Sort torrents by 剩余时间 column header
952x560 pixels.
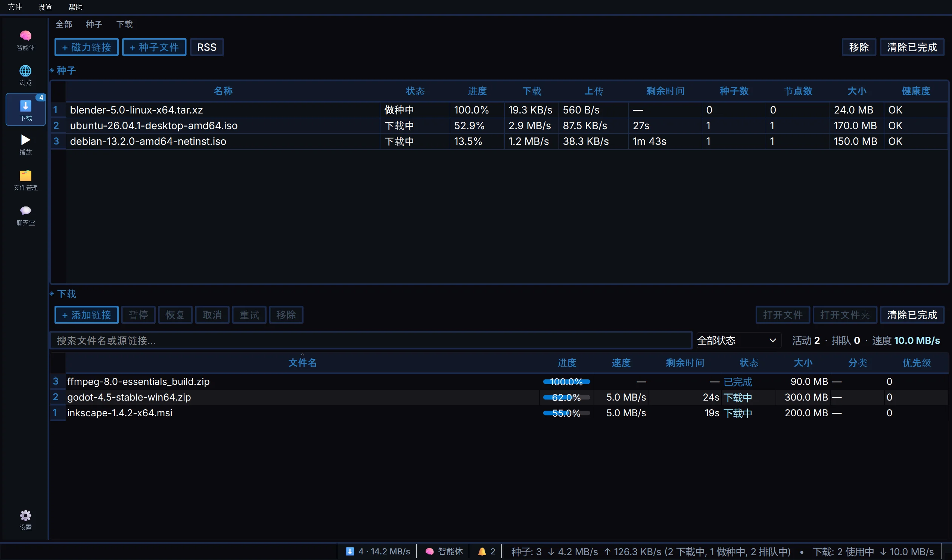pos(665,91)
